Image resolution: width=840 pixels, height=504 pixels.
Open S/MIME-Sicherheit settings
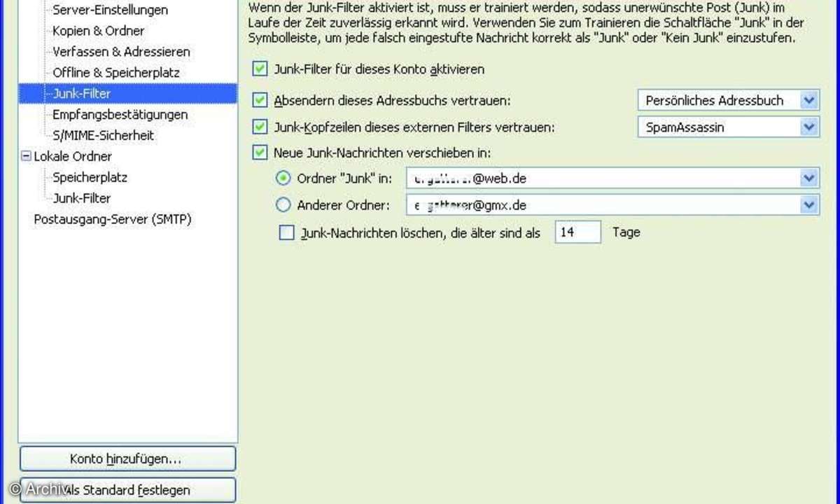pos(103,135)
